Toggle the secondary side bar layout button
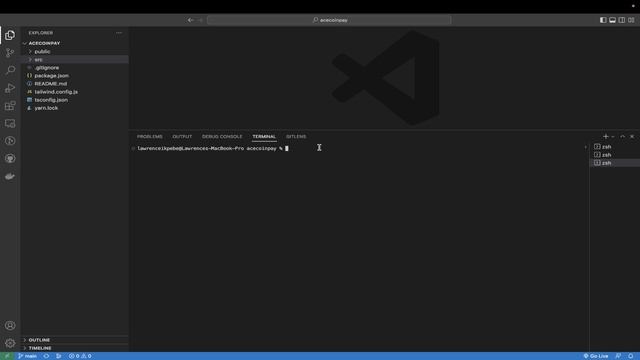 point(622,20)
